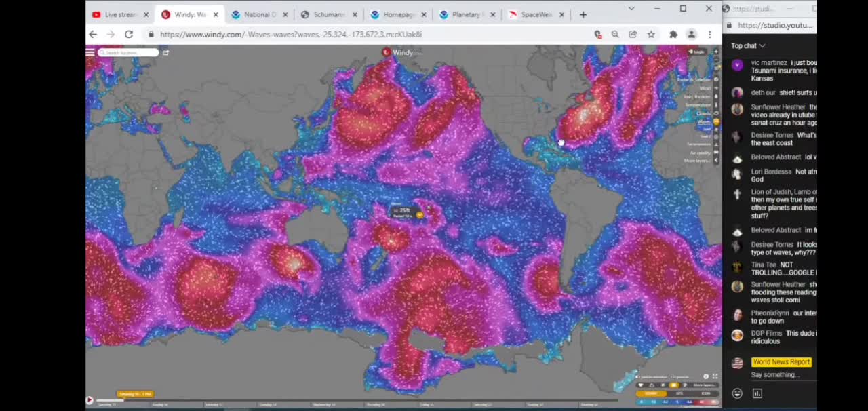Screen dimensions: 868x411
Task: Click More layers in bottom toolbar
Action: tap(705, 385)
